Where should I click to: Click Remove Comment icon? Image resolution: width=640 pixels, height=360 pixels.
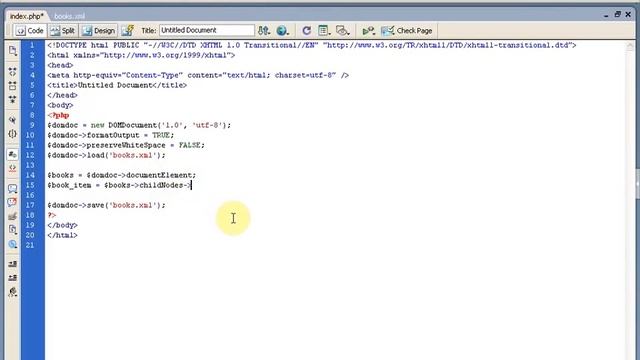coord(13,202)
